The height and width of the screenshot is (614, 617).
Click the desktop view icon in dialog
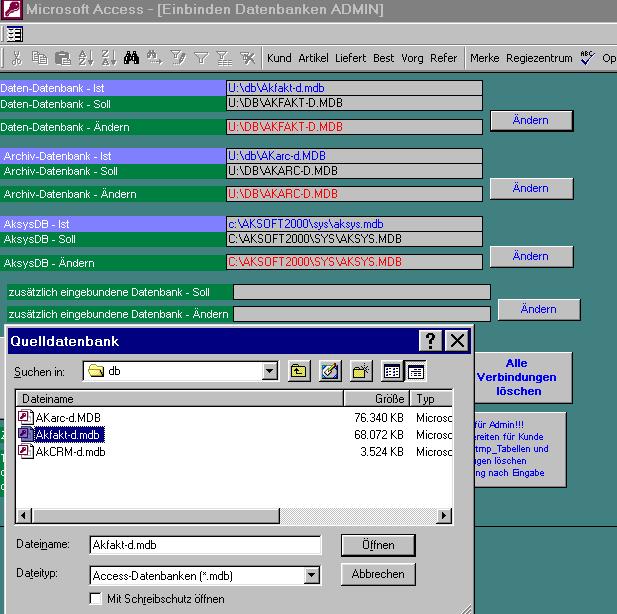click(330, 372)
